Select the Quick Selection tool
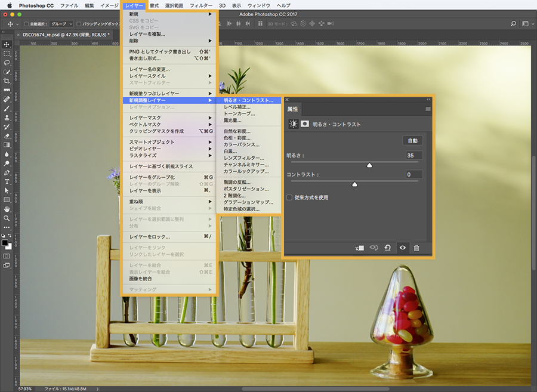Screen dimensions: 537x392 [x=7, y=72]
